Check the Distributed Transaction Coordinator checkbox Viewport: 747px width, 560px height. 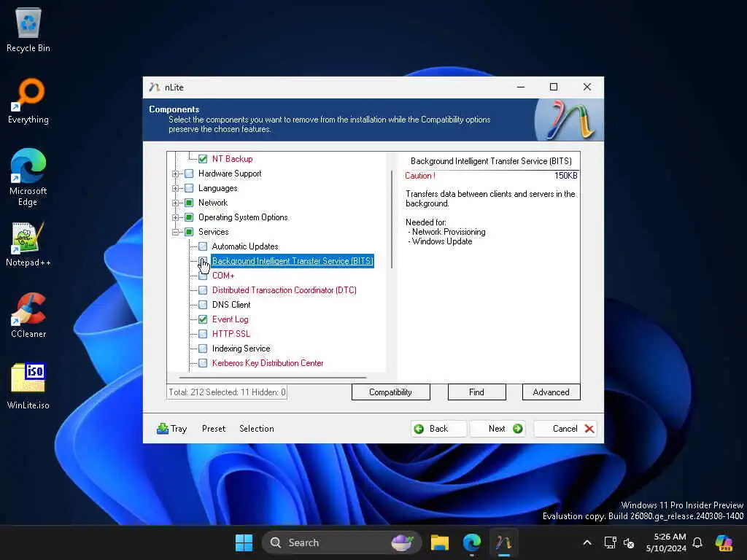click(x=203, y=290)
